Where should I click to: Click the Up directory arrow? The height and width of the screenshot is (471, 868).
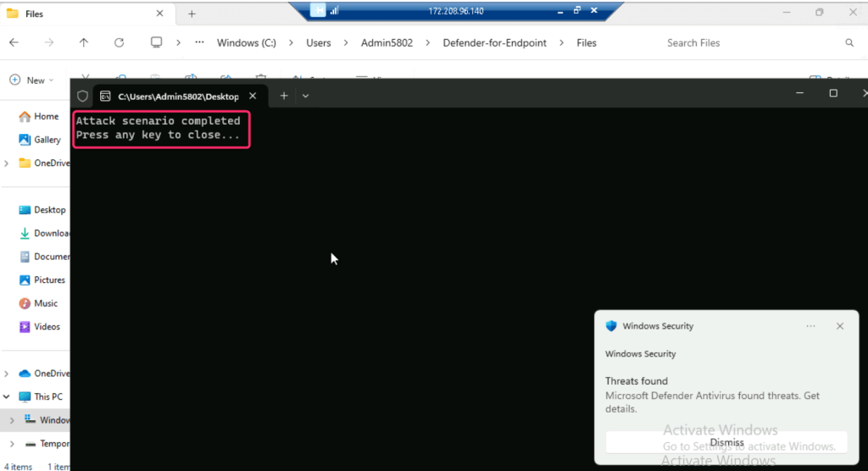click(83, 42)
